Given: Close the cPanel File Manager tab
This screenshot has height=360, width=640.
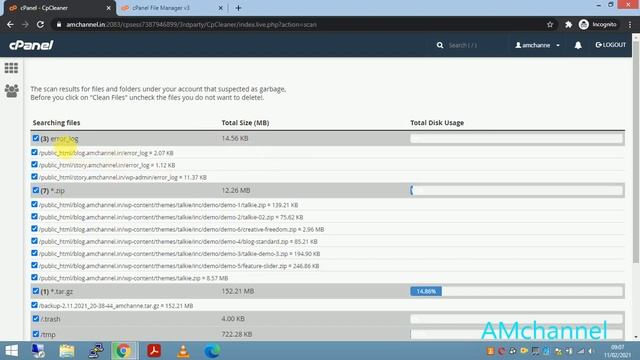Looking at the screenshot, I should coord(220,8).
